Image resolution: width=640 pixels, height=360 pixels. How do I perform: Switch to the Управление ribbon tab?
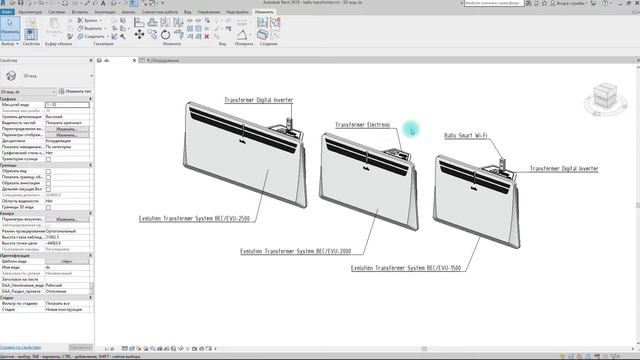coord(209,12)
